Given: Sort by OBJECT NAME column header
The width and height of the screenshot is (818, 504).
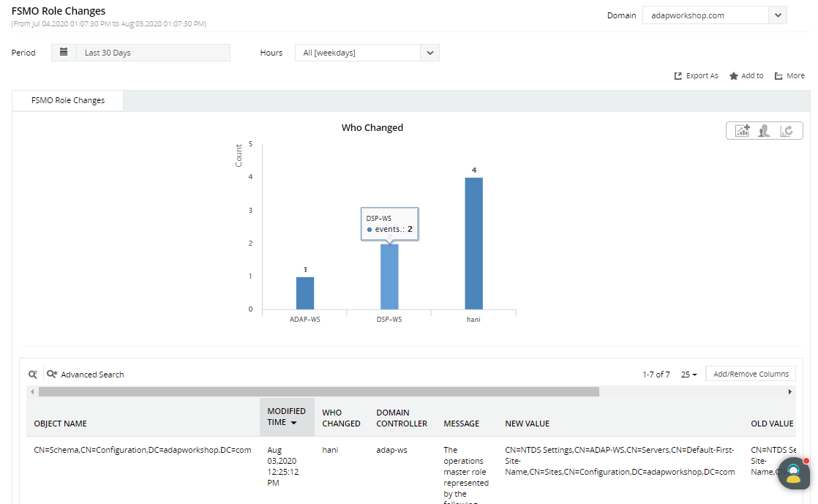Looking at the screenshot, I should [x=61, y=424].
